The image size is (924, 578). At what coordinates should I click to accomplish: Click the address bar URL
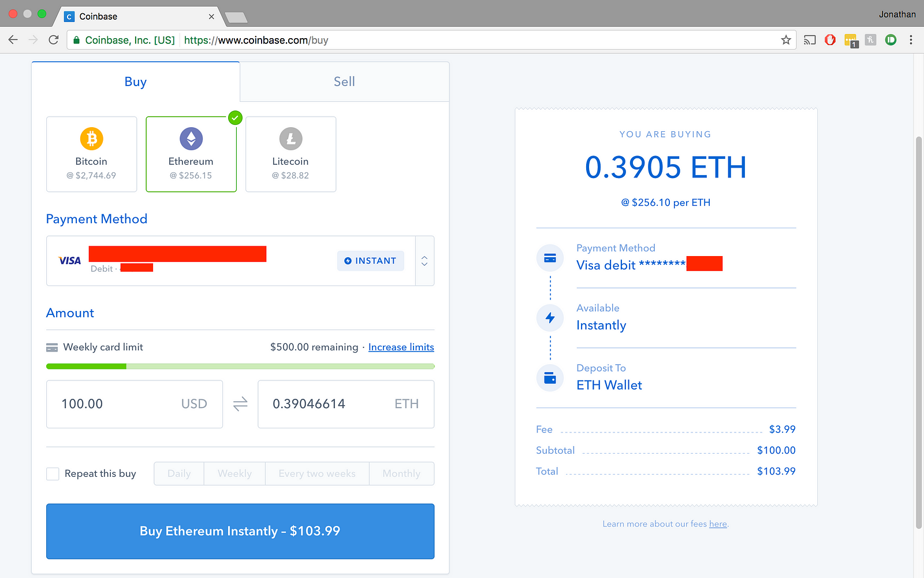pos(256,40)
